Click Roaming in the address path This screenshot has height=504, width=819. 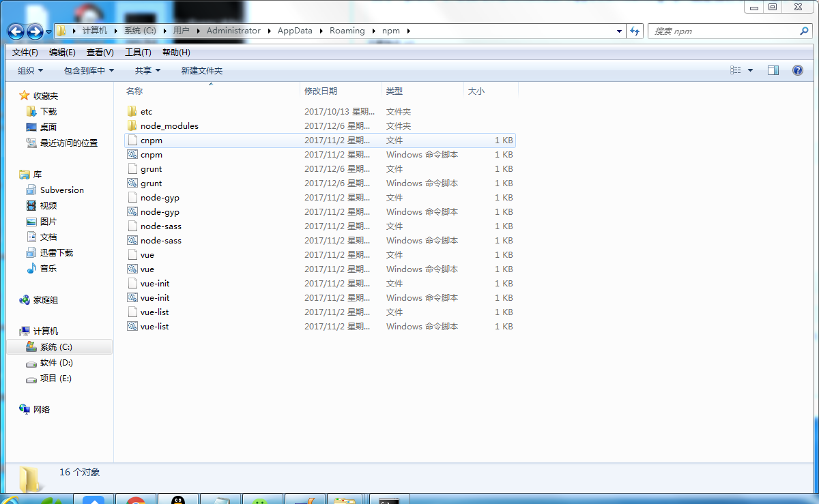pyautogui.click(x=347, y=31)
